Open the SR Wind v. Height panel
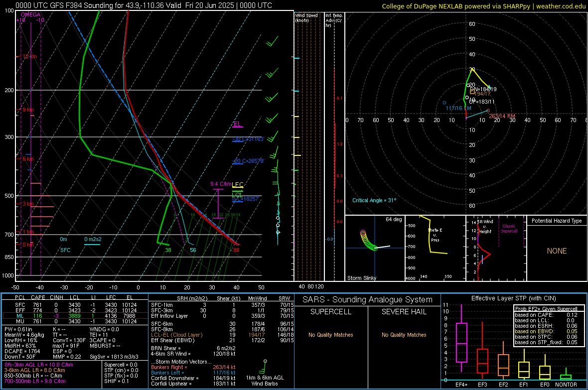Screen dimensions: 588x390 [x=496, y=248]
